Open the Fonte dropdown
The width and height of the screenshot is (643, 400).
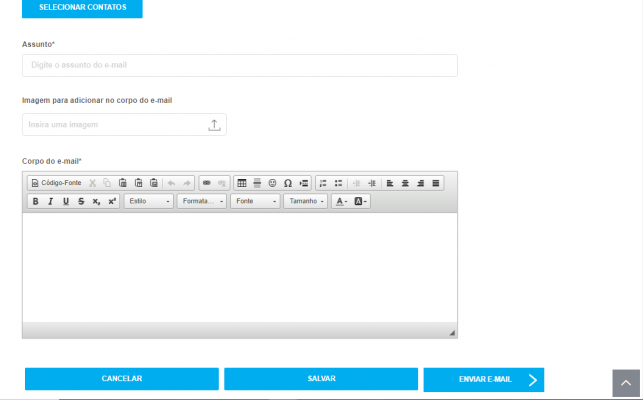(255, 201)
